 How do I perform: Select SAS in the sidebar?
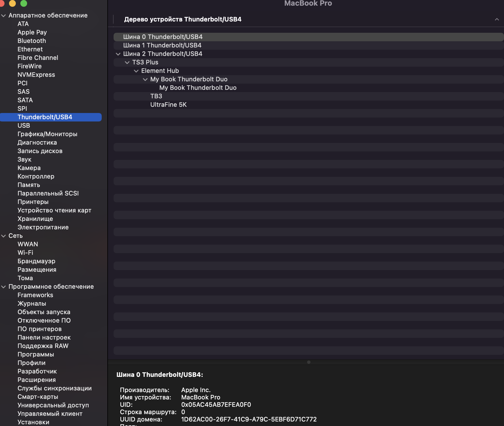23,92
